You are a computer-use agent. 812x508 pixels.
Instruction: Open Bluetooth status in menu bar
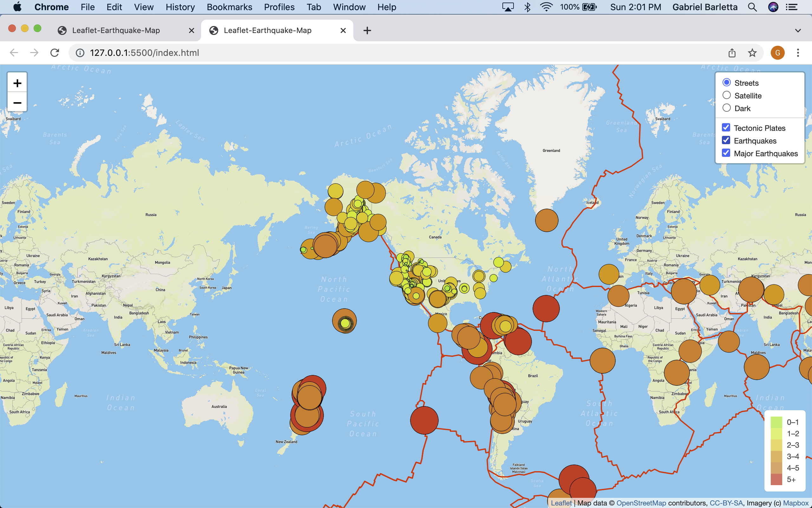point(527,7)
